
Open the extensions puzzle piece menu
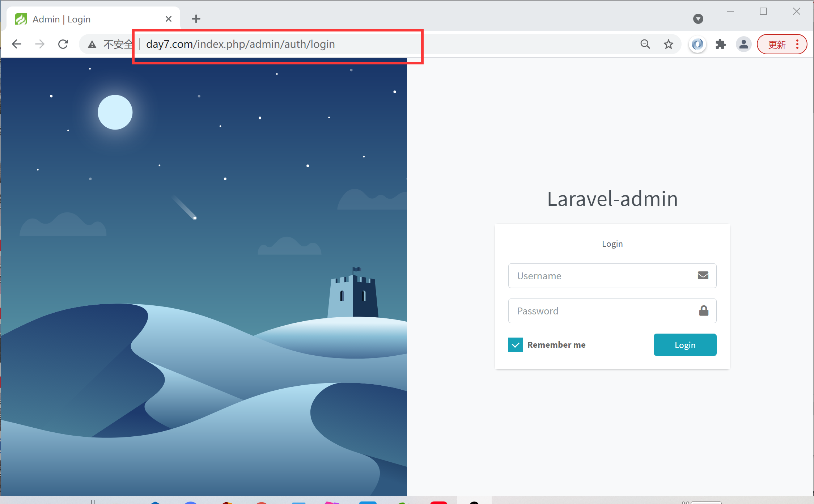point(720,44)
